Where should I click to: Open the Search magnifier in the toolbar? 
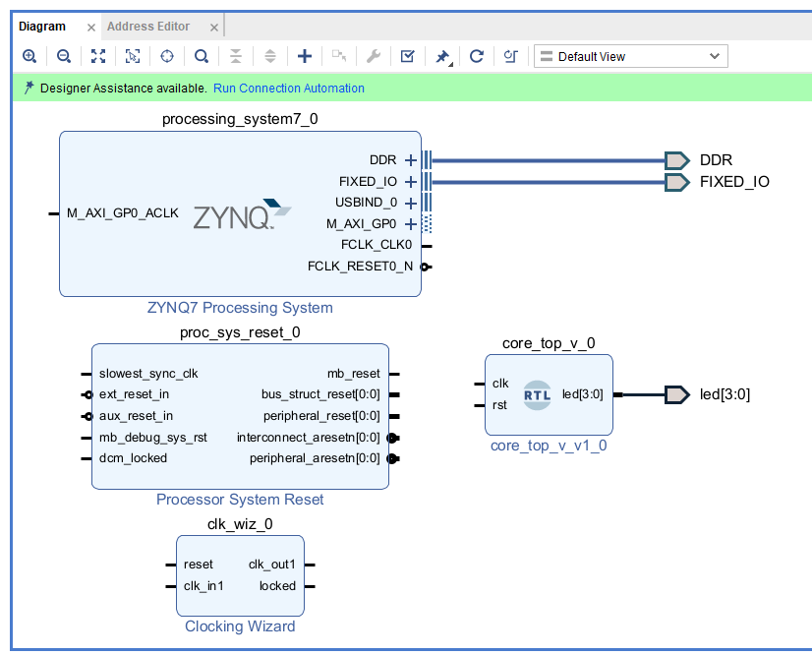(x=201, y=56)
